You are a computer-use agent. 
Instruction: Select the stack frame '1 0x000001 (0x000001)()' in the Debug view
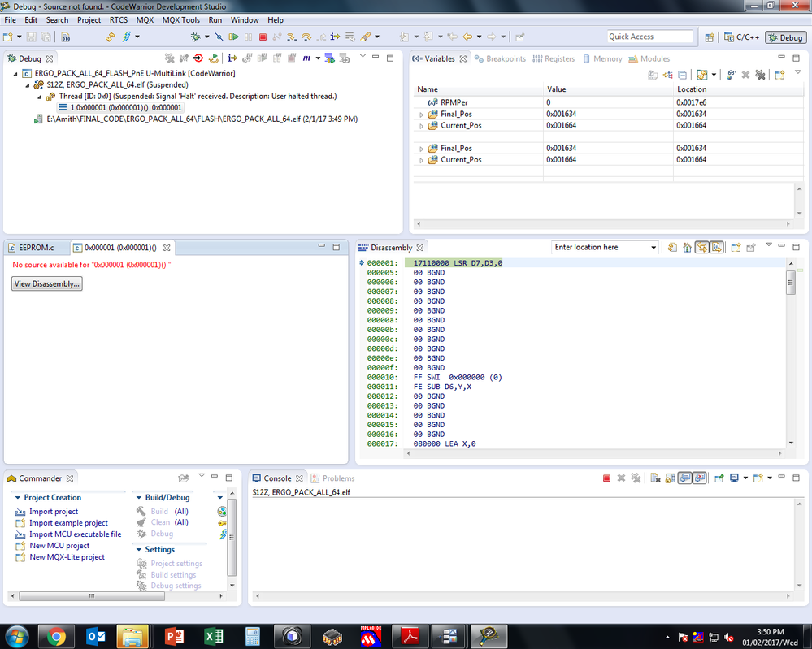(x=120, y=108)
